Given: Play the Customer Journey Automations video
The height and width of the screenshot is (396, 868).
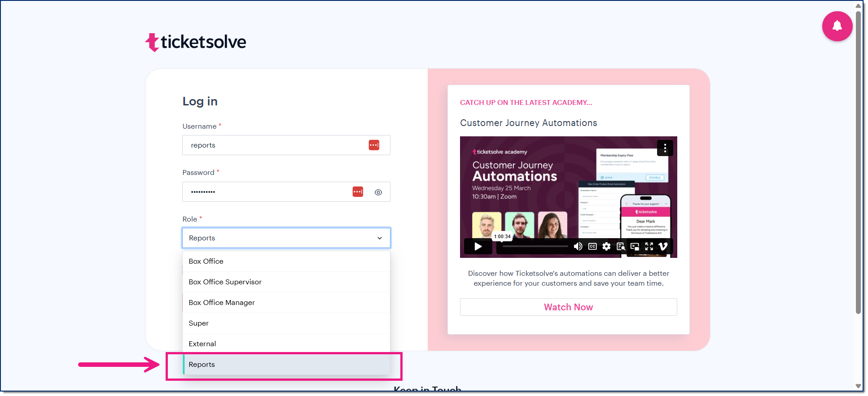Looking at the screenshot, I should (478, 246).
